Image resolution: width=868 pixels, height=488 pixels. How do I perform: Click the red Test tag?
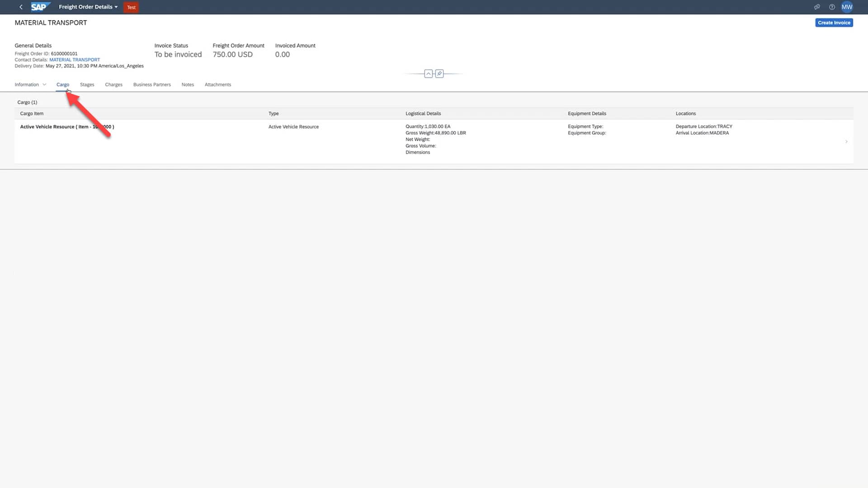(131, 7)
